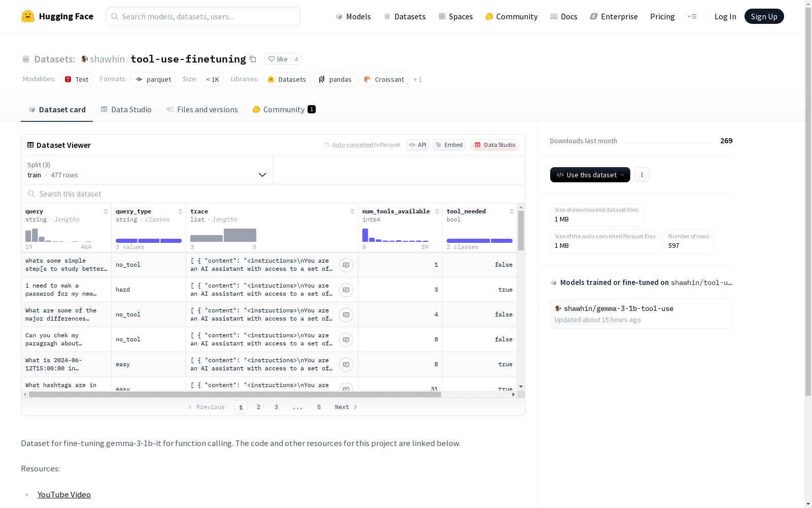
Task: Open the chat icon in the password query row
Action: (346, 290)
